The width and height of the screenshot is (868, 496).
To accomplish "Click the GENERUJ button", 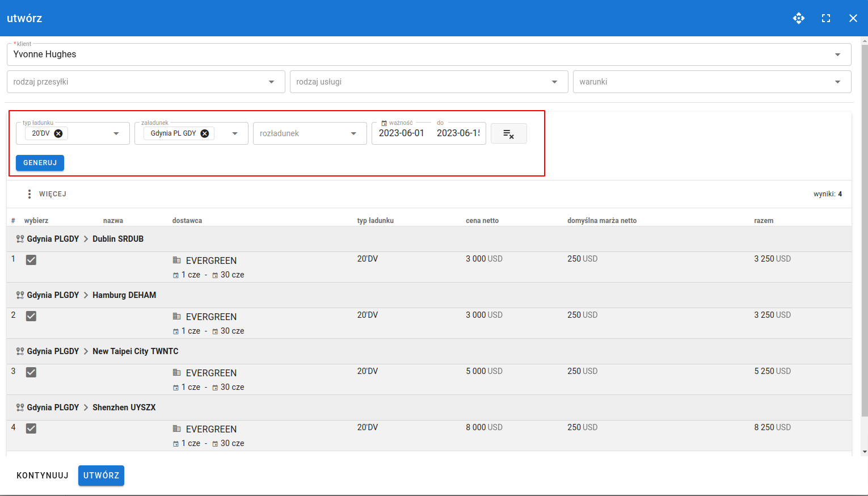I will click(40, 163).
